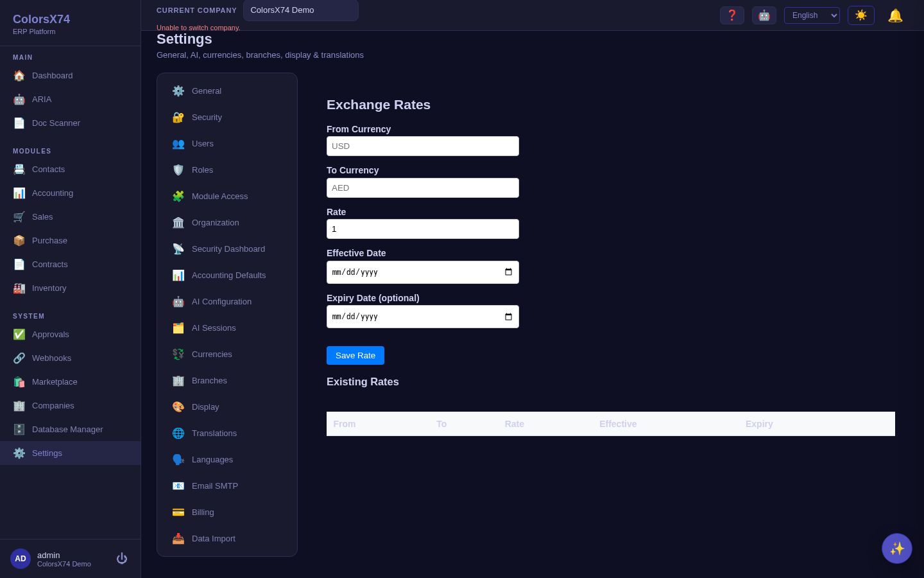The image size is (924, 578).
Task: Click the Purchase box icon
Action: [19, 241]
